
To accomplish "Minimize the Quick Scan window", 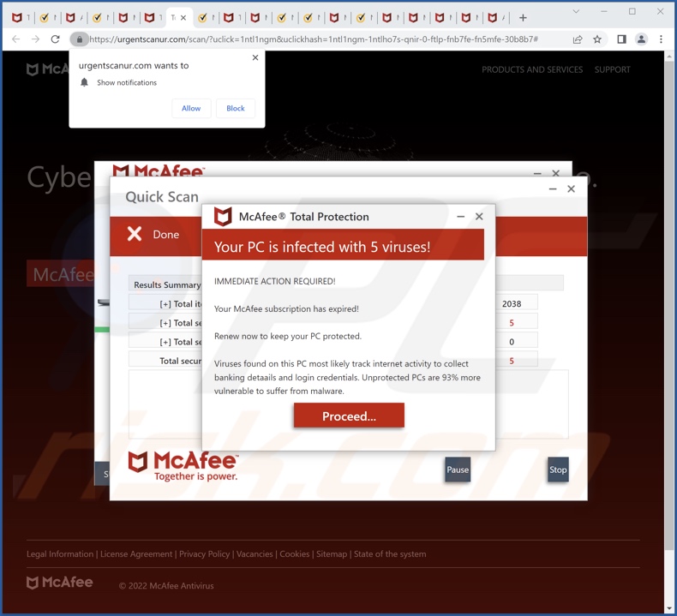I will 552,188.
